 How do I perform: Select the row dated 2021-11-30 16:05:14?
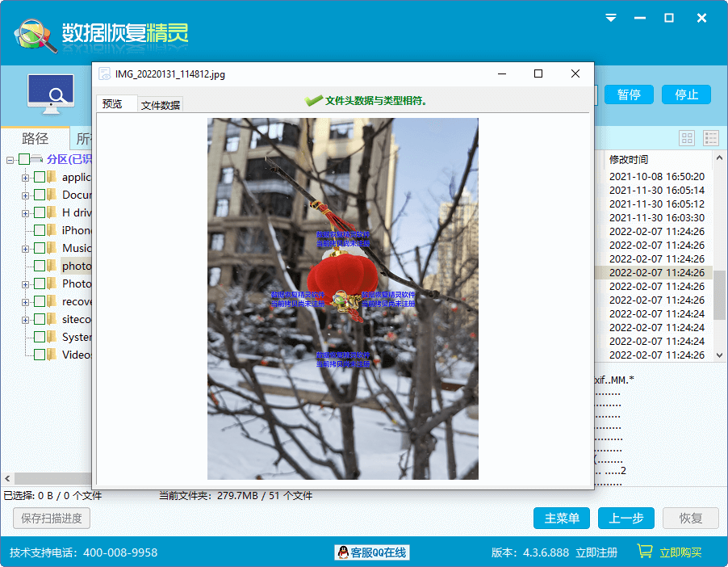656,190
